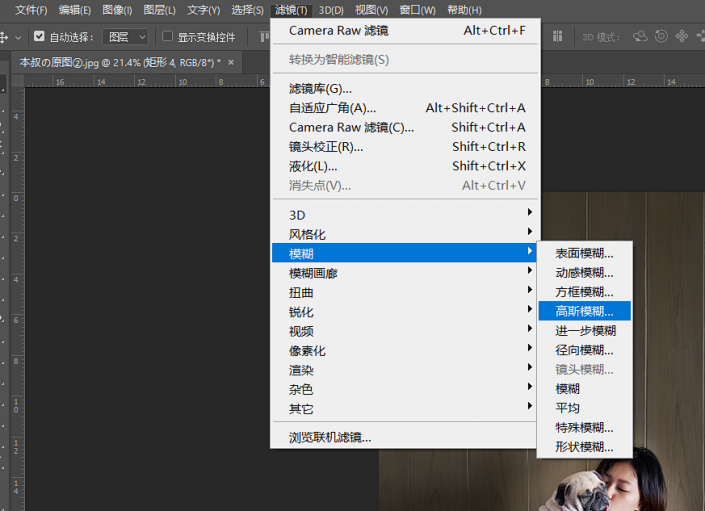Open 滤镜库(G) filter gallery
This screenshot has width=705, height=511.
pyautogui.click(x=320, y=88)
